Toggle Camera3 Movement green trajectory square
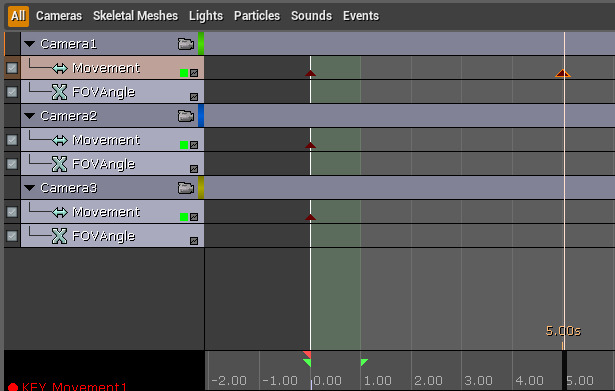 [184, 217]
